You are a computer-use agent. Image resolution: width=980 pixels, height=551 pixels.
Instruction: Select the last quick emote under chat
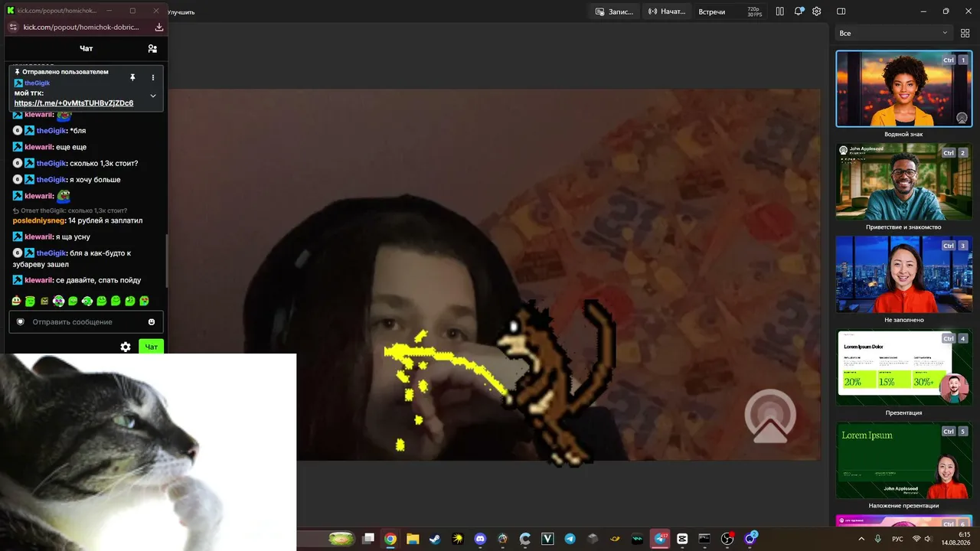pos(144,302)
